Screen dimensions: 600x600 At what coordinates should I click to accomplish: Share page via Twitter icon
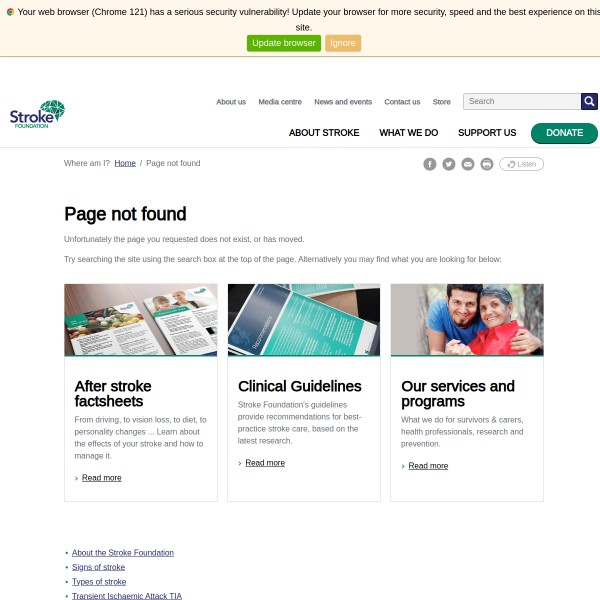449,164
